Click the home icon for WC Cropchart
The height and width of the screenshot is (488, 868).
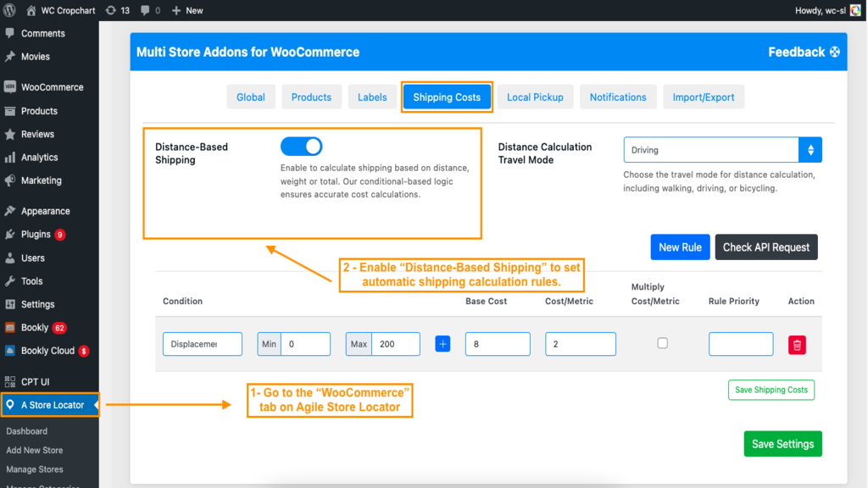(x=31, y=10)
